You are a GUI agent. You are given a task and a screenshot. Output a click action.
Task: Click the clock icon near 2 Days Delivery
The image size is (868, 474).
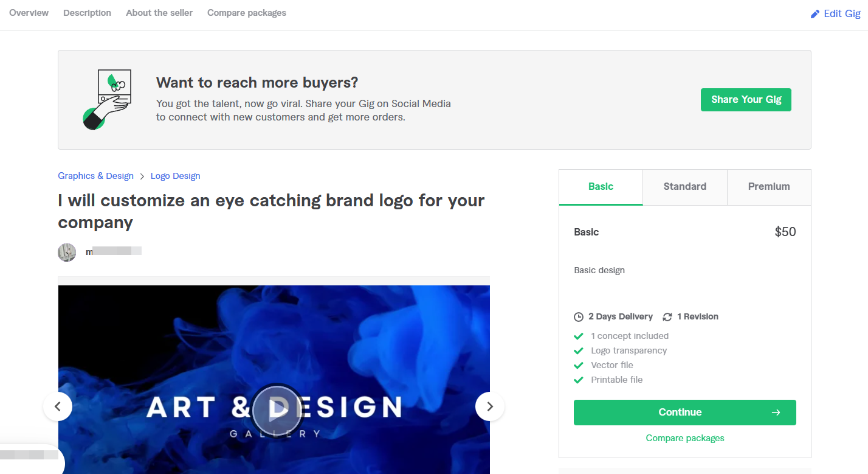pos(579,317)
